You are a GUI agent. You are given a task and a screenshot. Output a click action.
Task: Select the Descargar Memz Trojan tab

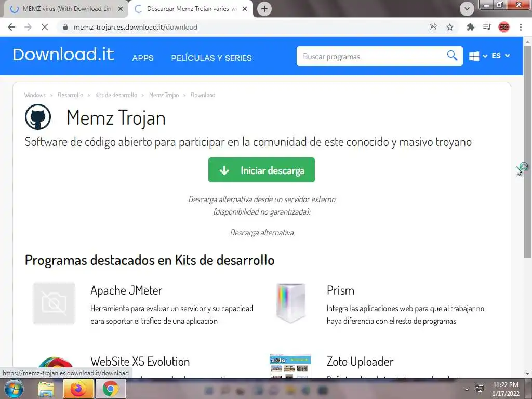click(x=190, y=9)
